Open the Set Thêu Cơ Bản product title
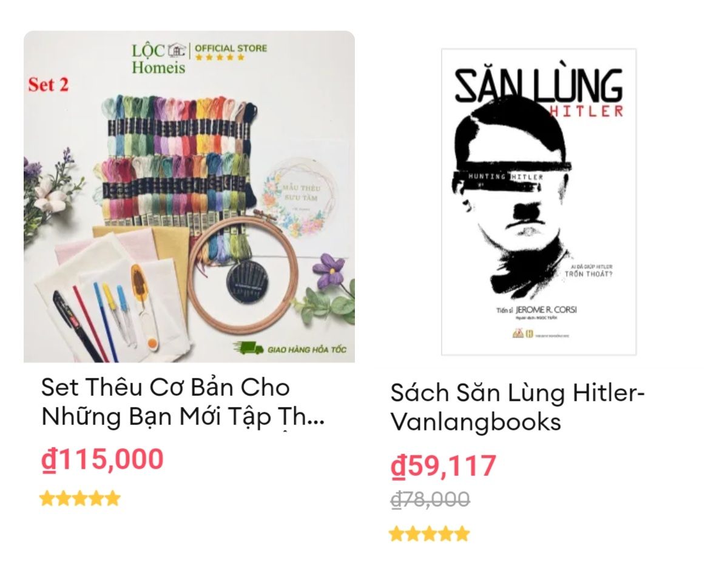Image resolution: width=728 pixels, height=565 pixels. (x=183, y=402)
